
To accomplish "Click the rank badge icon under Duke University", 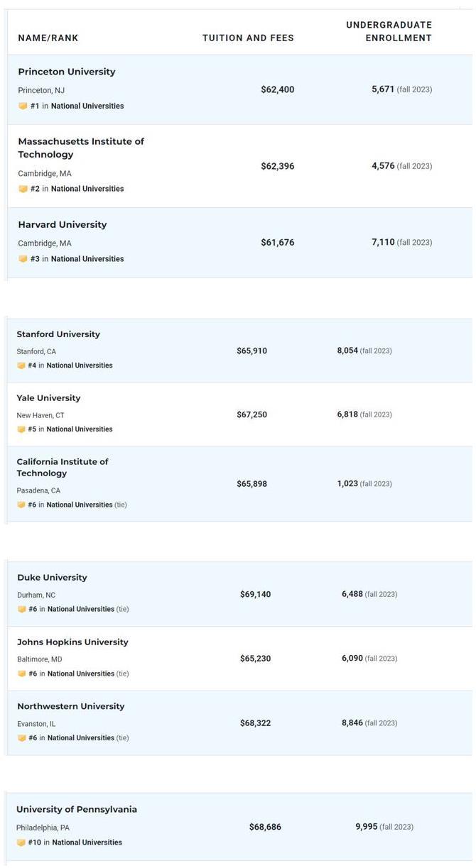I will pyautogui.click(x=22, y=609).
